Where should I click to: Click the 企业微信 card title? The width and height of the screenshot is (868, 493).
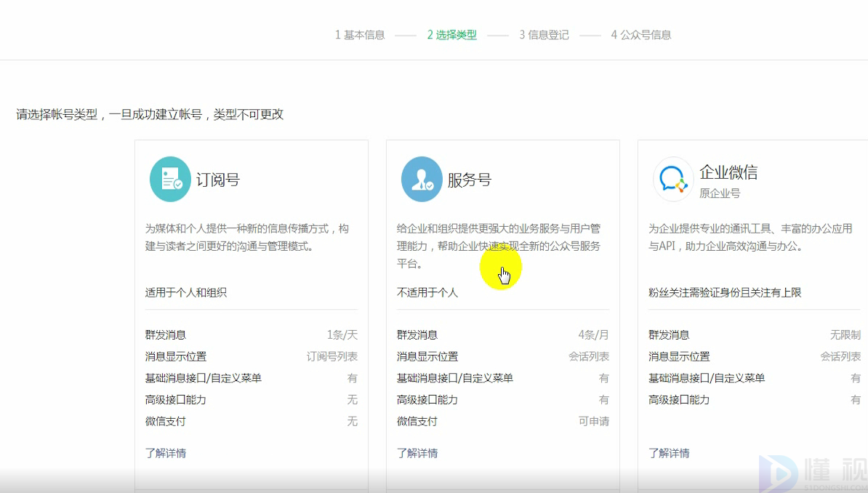pos(728,172)
